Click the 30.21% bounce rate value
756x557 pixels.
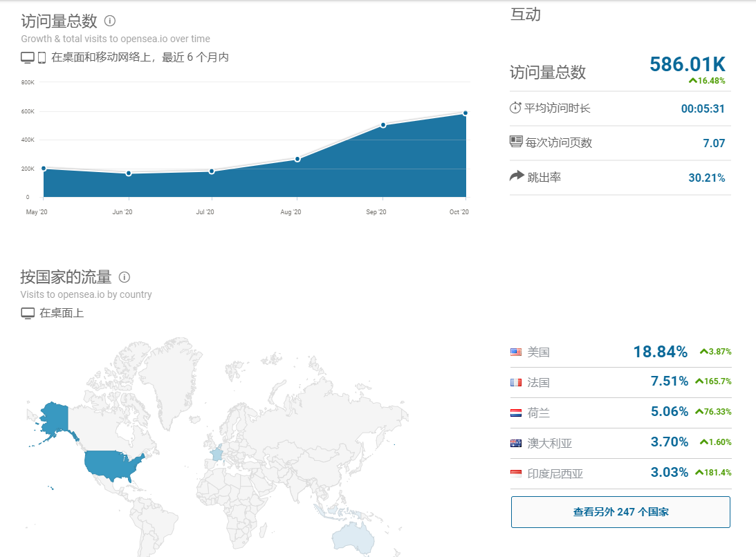click(x=707, y=178)
